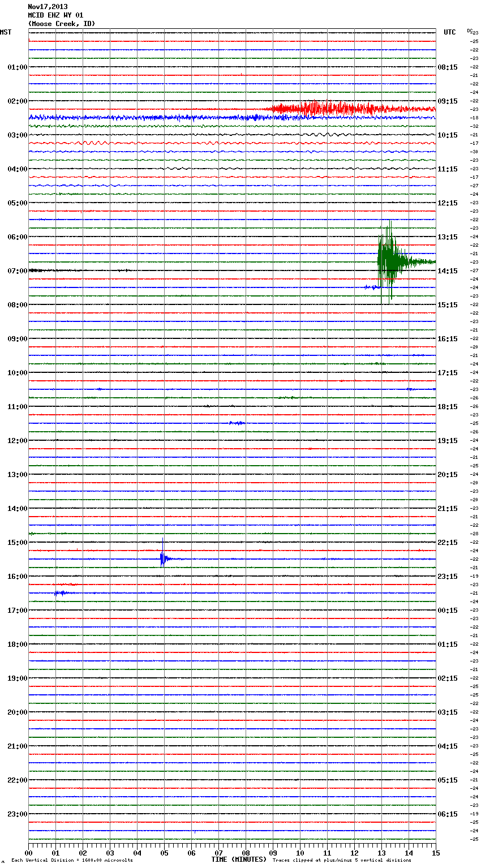Screen dimensions: 481x868
Task: Click the TIME (MINUTES) axis title
Action: point(239,860)
